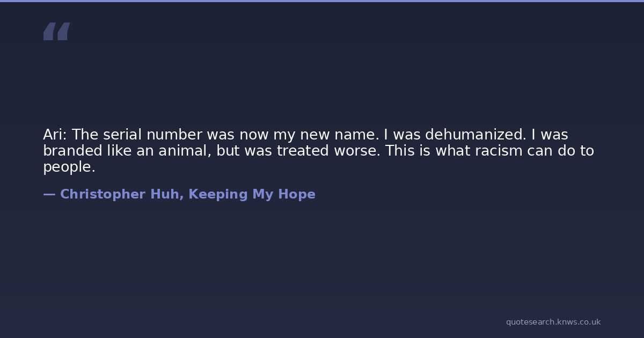Click the book title Keeping My Hope
The height and width of the screenshot is (338, 644).
252,194
